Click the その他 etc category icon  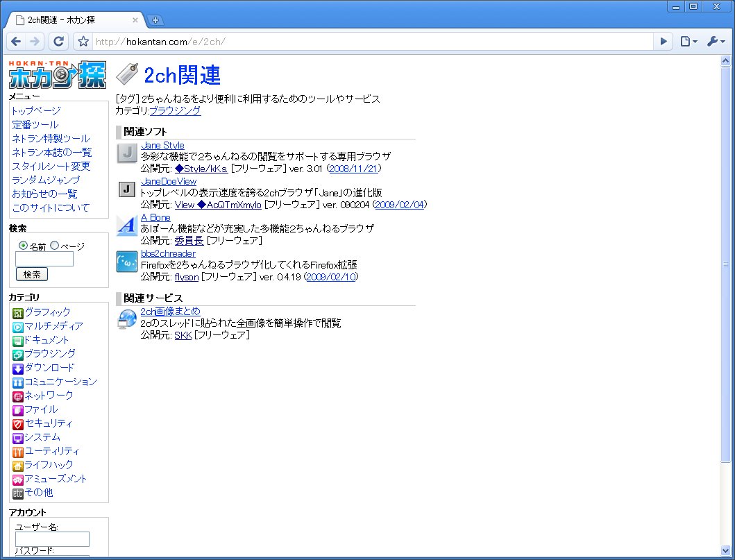tap(17, 493)
